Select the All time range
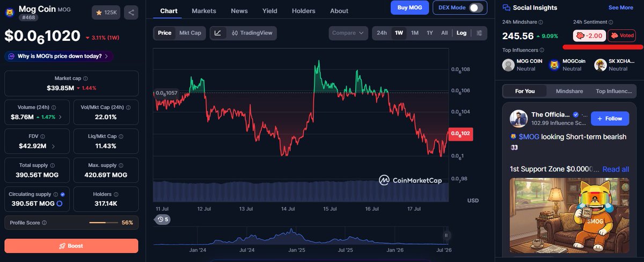644x262 pixels. 444,33
